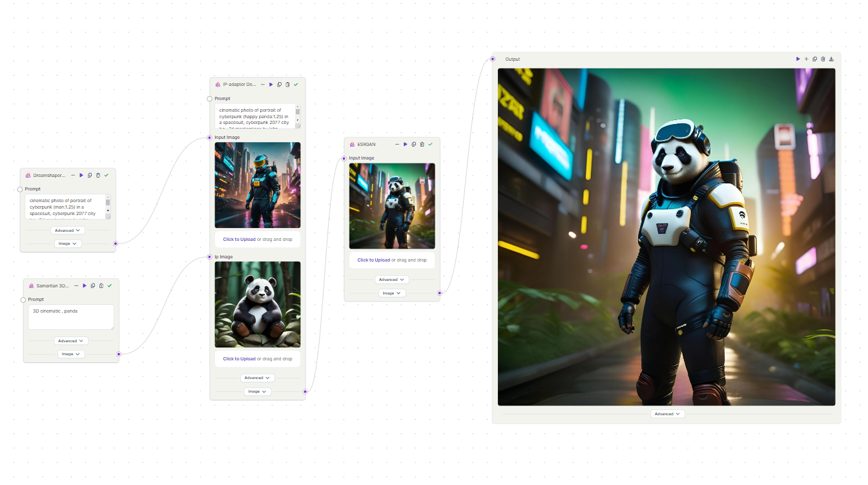This screenshot has height=485, width=868.
Task: Delete the Samaritan 3D node
Action: point(101,285)
